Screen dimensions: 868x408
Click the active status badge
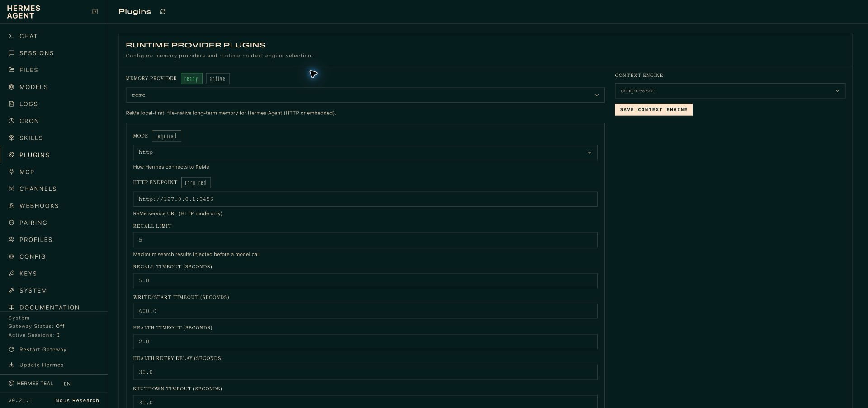pyautogui.click(x=218, y=79)
